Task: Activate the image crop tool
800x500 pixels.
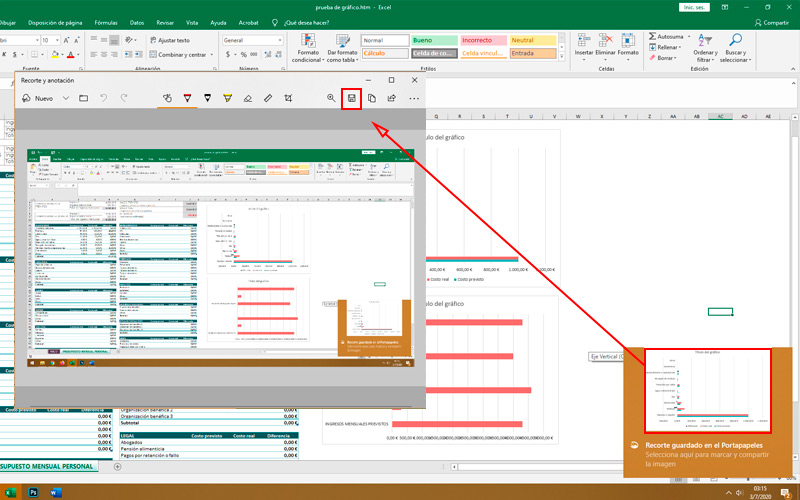Action: coord(288,98)
